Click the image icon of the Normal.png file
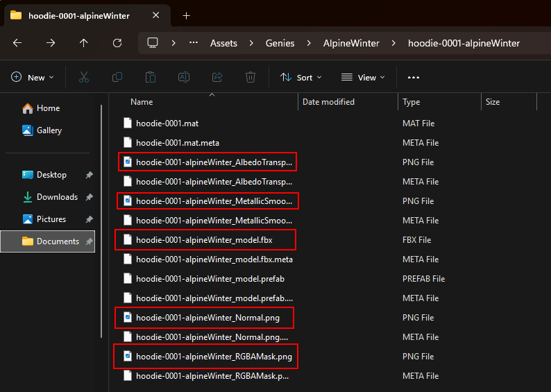 tap(128, 318)
